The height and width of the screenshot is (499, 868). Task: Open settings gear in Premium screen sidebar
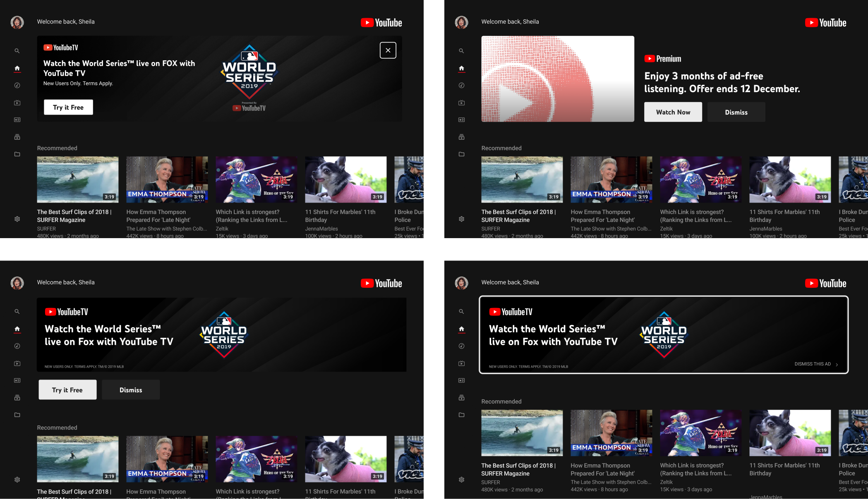point(461,219)
